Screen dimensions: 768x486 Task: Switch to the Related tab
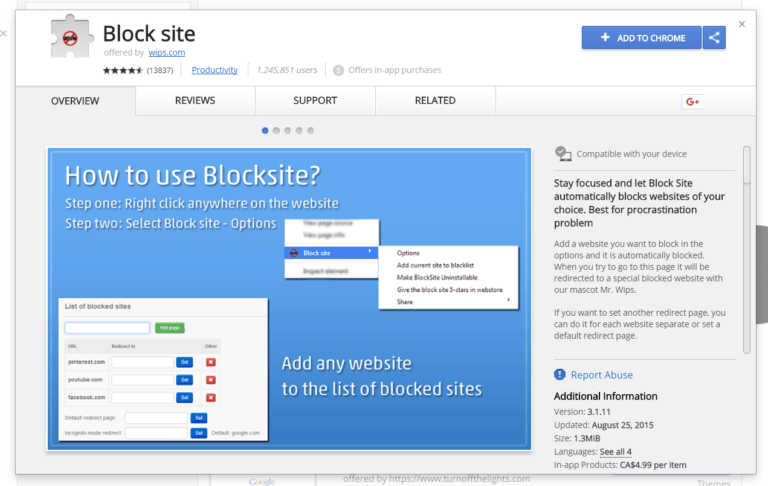pyautogui.click(x=435, y=100)
